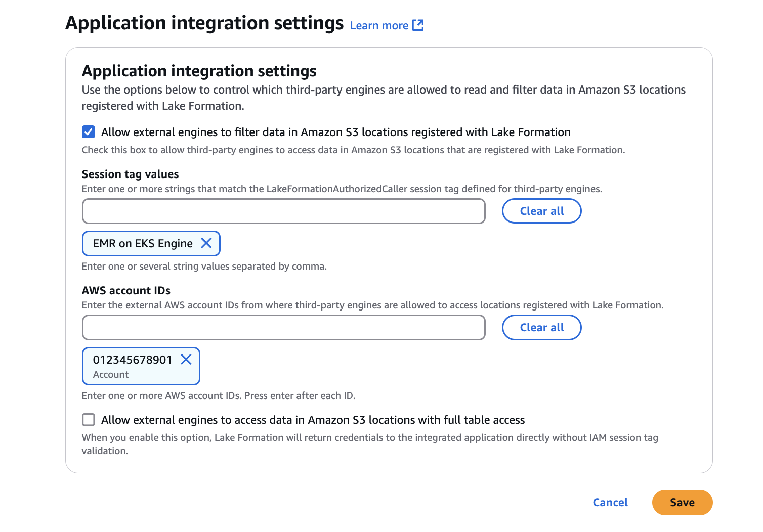Click the X inside the EMR on EKS Engine chip
763x532 pixels.
tap(206, 243)
